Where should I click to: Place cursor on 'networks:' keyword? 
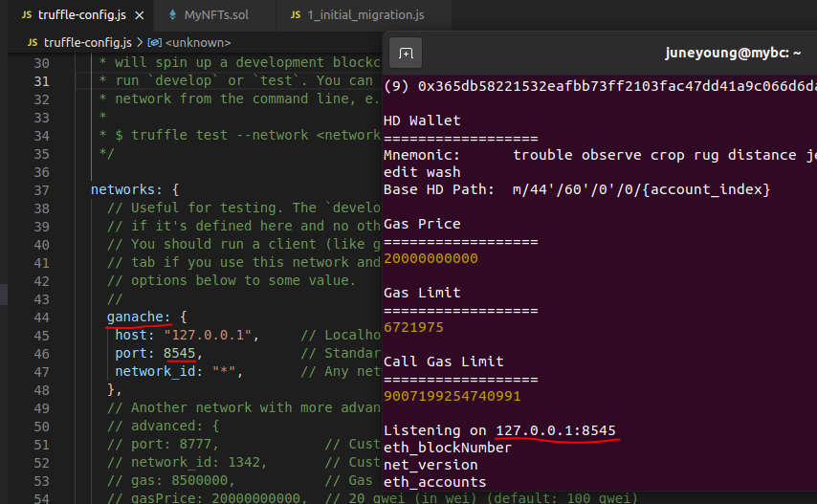point(126,189)
